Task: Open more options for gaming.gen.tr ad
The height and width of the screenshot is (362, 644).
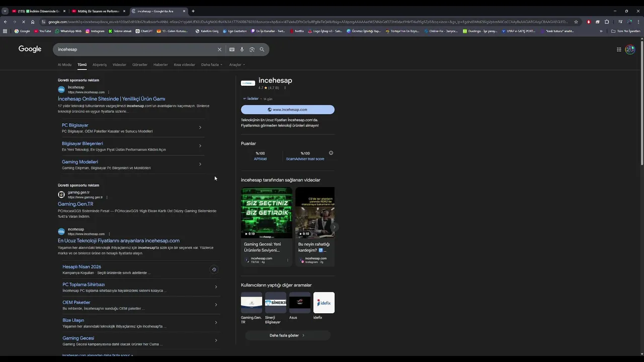Action: point(107,197)
